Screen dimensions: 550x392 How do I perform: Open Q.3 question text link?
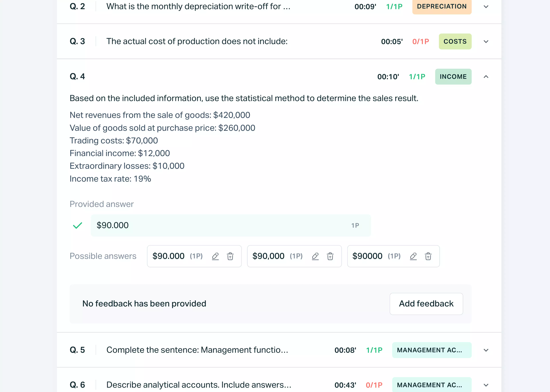pos(197,41)
